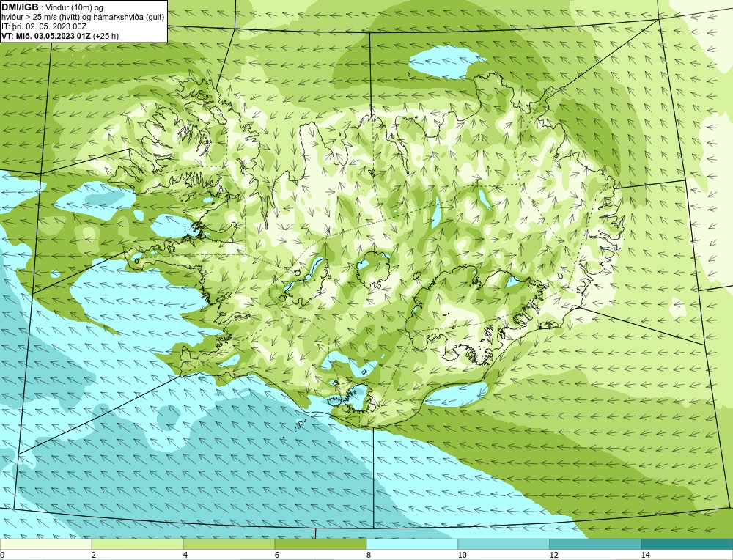Screen dimensions: 733x560
Task: Click the legend label 10
Action: click(x=462, y=555)
